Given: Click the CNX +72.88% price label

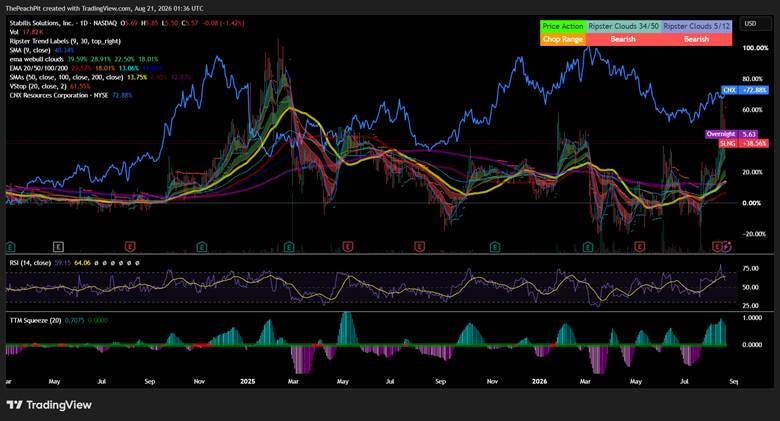Looking at the screenshot, I should coord(744,90).
